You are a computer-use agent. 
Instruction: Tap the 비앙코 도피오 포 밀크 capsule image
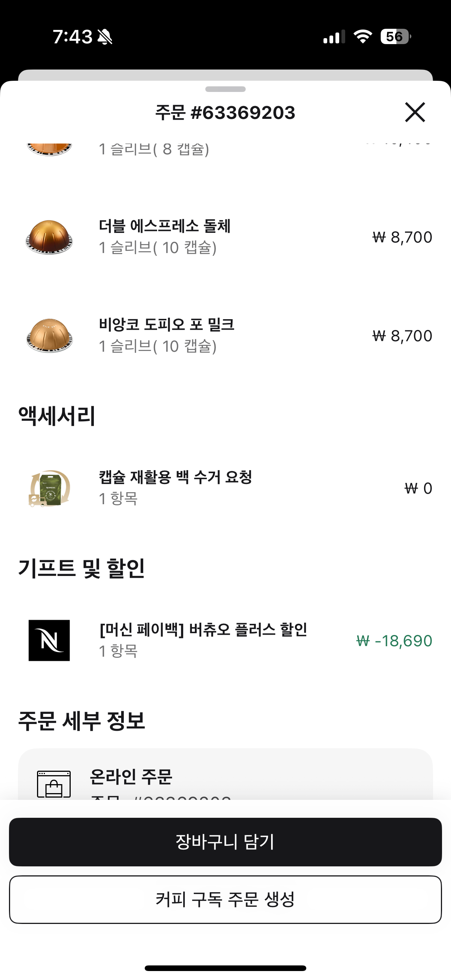tap(49, 336)
